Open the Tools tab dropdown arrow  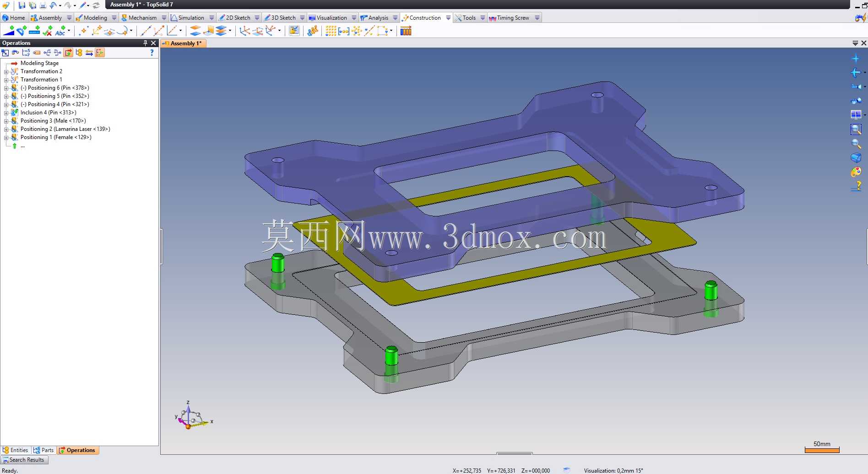point(483,18)
